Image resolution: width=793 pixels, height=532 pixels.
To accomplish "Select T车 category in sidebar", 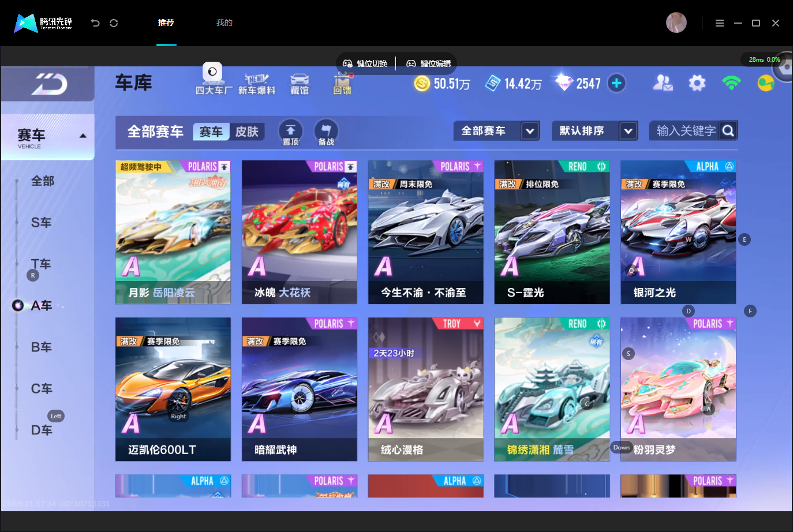I will click(42, 264).
